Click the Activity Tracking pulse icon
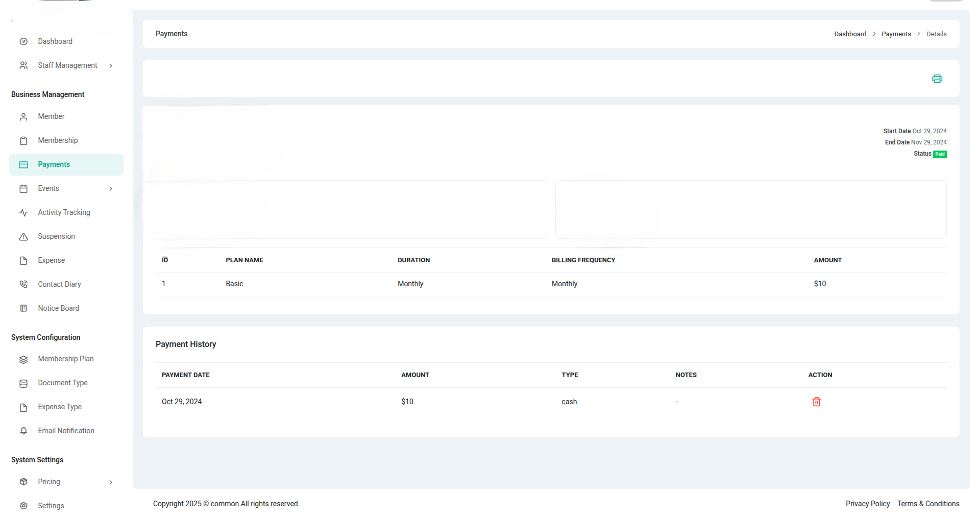This screenshot has width=980, height=520. (x=23, y=213)
